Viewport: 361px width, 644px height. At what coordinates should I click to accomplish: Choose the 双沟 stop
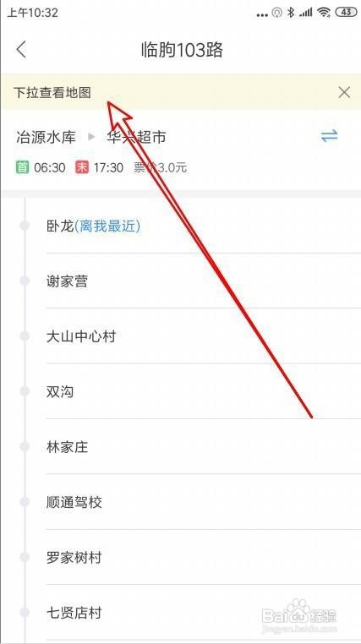tap(203, 391)
